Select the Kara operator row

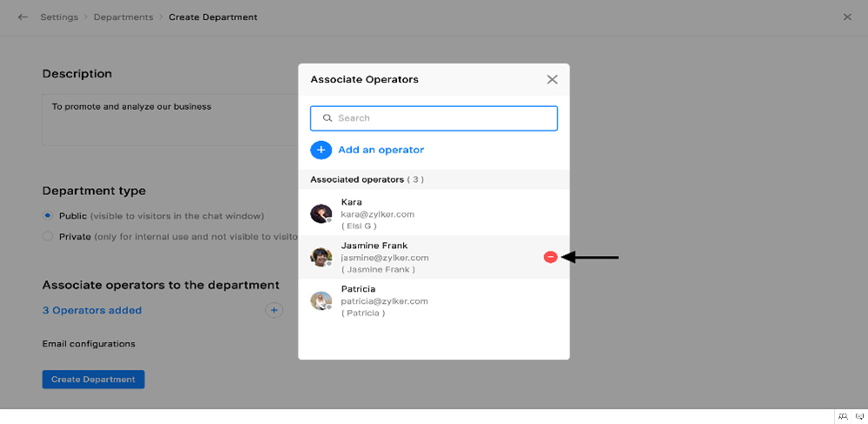434,213
